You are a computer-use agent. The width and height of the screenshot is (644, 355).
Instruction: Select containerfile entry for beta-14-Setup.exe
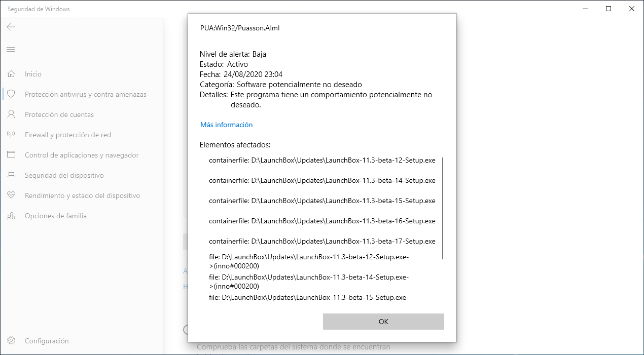click(x=322, y=181)
